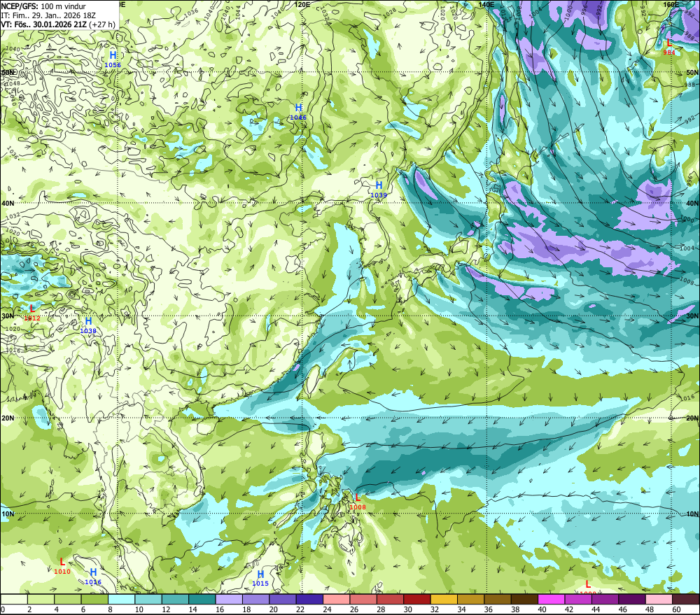
Task: Click the 20N latitude label on right edge
Action: [692, 418]
